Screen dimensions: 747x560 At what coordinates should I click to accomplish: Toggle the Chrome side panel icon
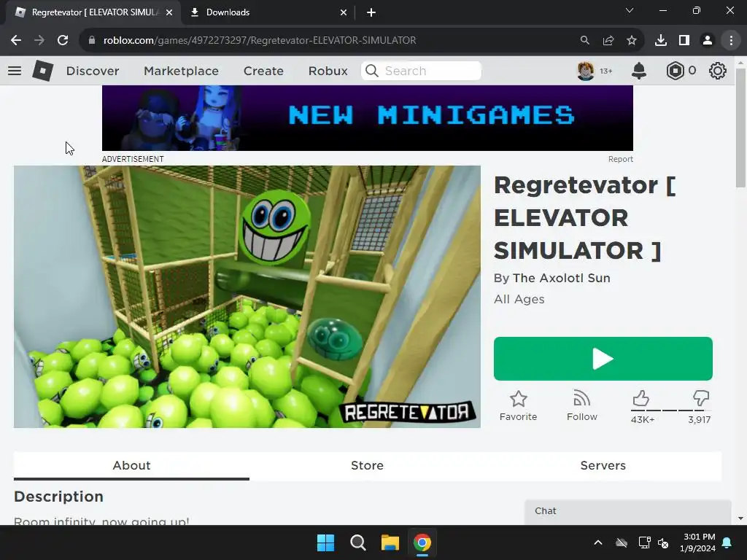point(684,41)
